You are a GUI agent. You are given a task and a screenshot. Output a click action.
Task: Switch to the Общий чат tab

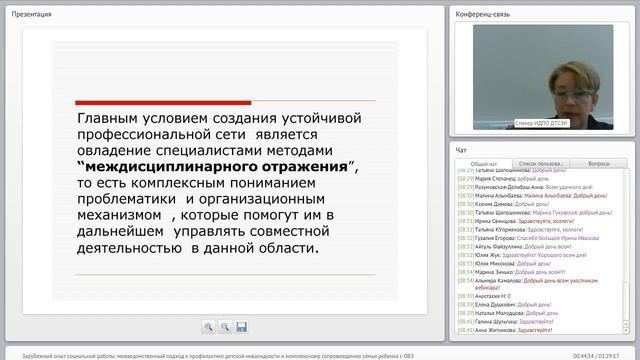484,164
